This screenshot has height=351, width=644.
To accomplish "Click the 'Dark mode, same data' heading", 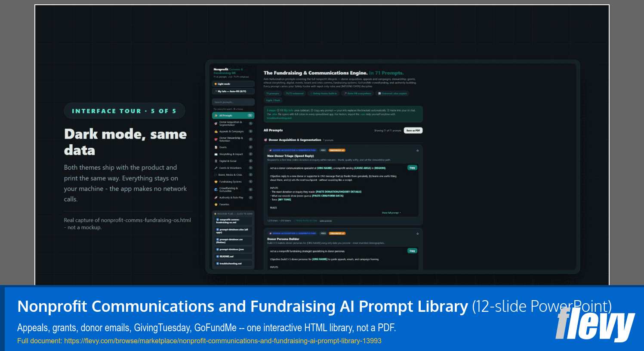I will point(126,142).
